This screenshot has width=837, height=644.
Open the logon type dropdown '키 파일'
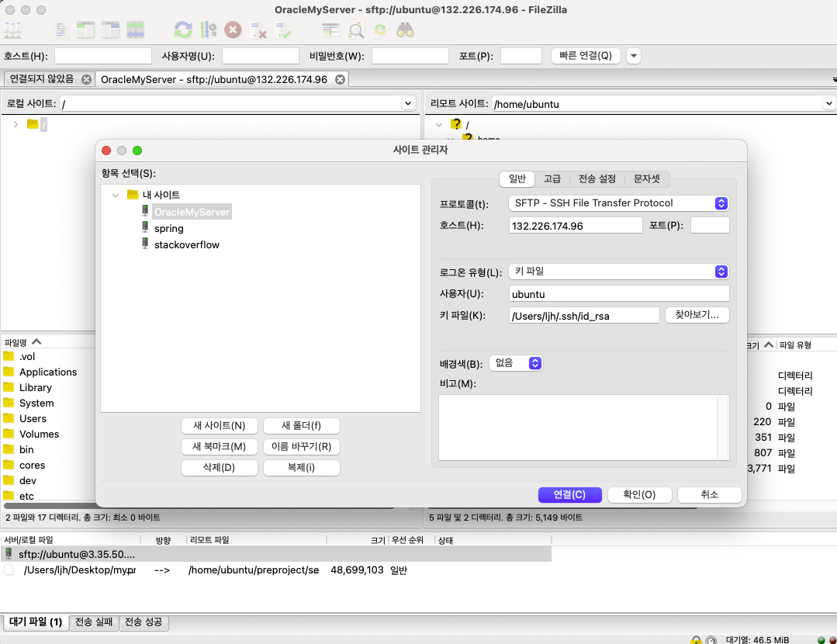[619, 272]
